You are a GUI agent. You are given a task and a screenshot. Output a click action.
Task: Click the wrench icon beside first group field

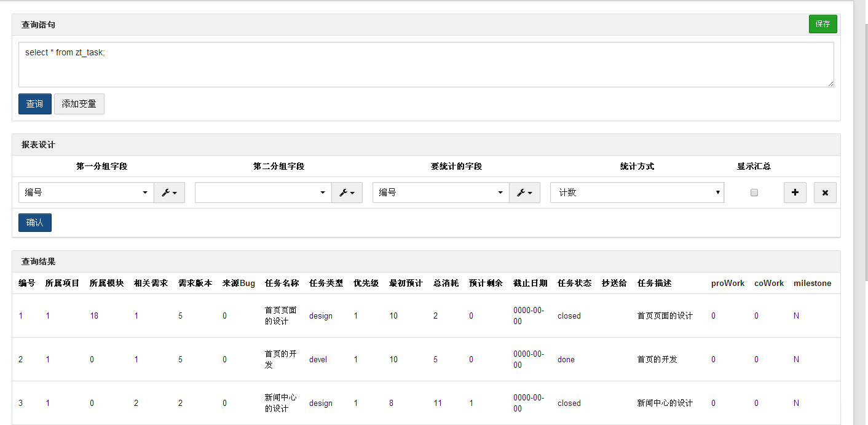coord(169,193)
